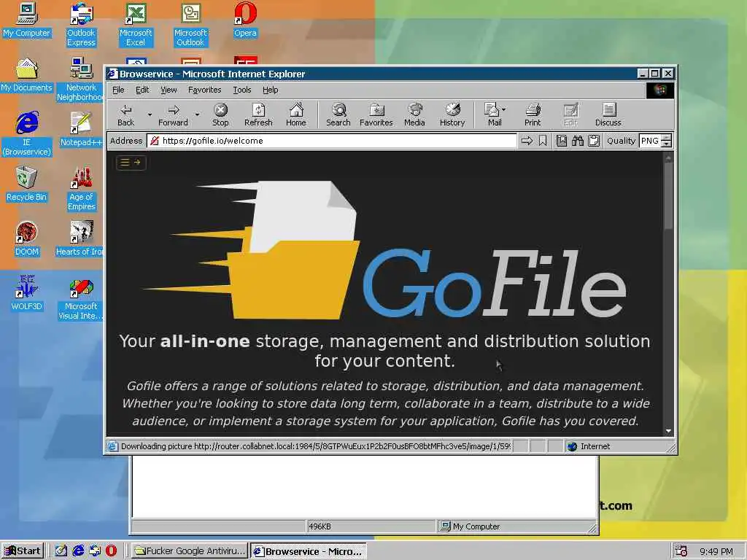Stop the page from loading
Screen dimensions: 747x560
[x=220, y=115]
